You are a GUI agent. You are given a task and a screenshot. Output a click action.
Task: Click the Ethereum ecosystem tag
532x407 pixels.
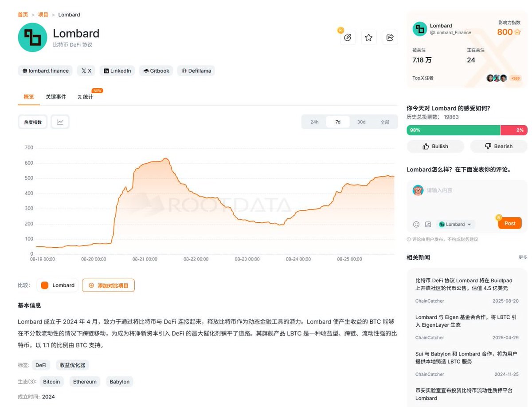coord(85,382)
